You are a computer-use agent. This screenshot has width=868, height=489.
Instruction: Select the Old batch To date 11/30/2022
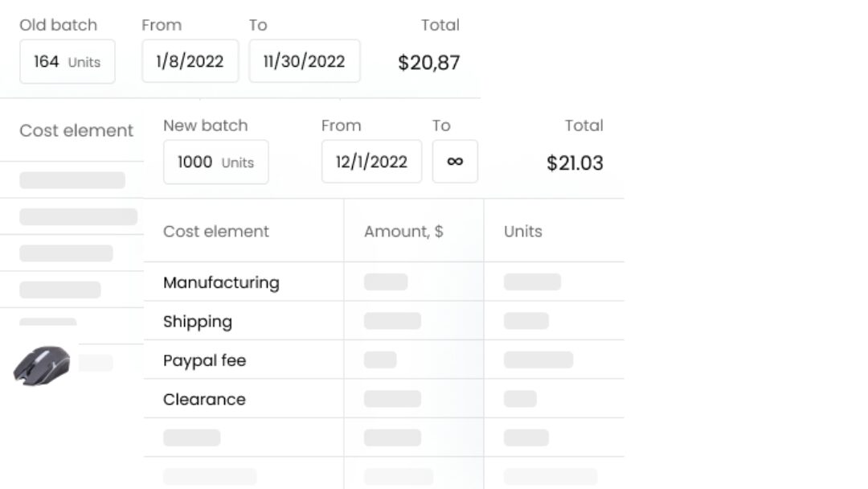[305, 61]
